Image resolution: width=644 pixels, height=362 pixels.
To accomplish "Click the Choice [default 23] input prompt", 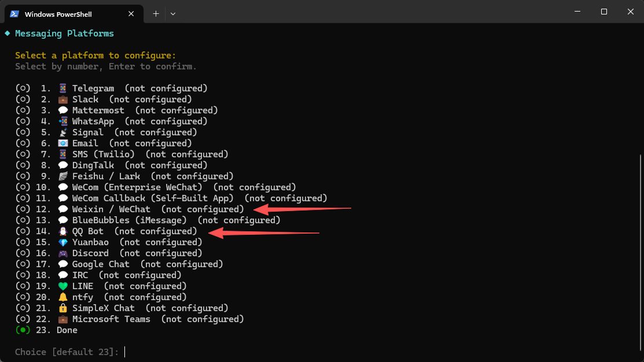I will click(x=67, y=352).
